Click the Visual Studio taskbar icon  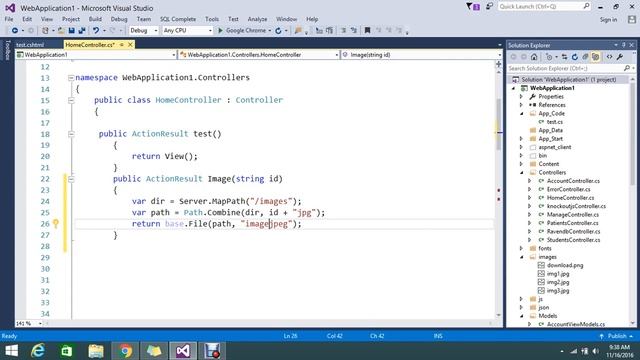pyautogui.click(x=183, y=351)
